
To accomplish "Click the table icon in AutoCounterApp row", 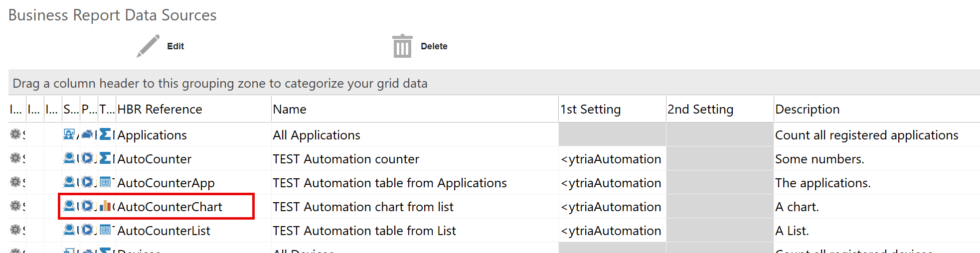I will (x=105, y=182).
